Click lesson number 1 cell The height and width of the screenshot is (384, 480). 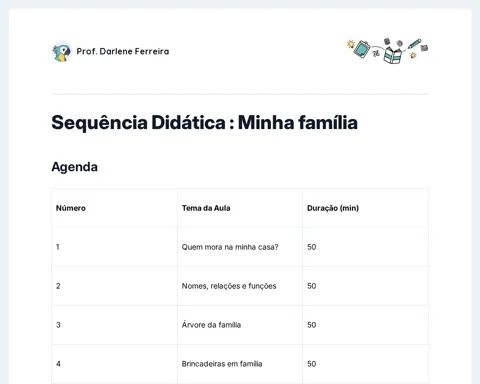tap(115, 247)
